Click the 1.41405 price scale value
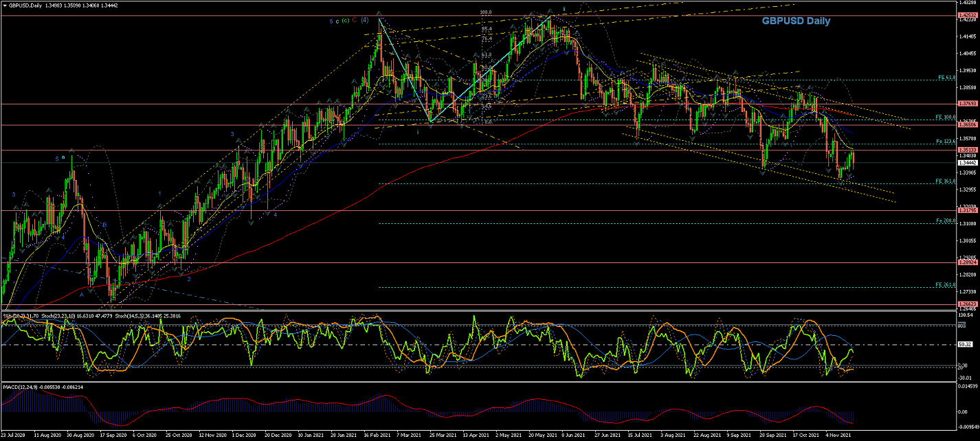Image resolution: width=980 pixels, height=441 pixels. click(x=966, y=36)
